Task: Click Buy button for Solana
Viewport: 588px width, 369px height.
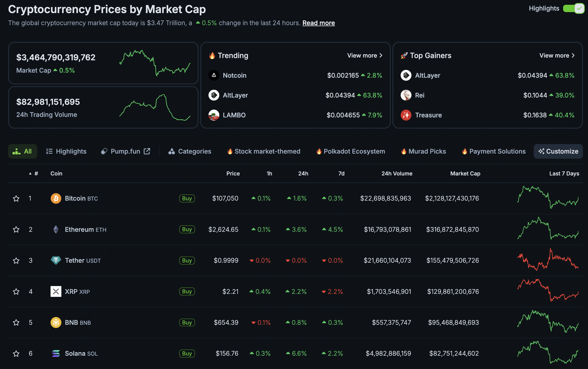Action: point(187,353)
